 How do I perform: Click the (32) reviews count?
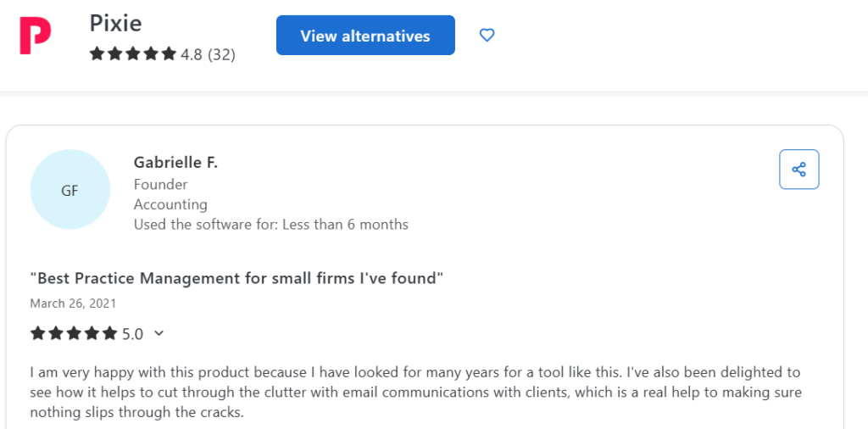(221, 54)
